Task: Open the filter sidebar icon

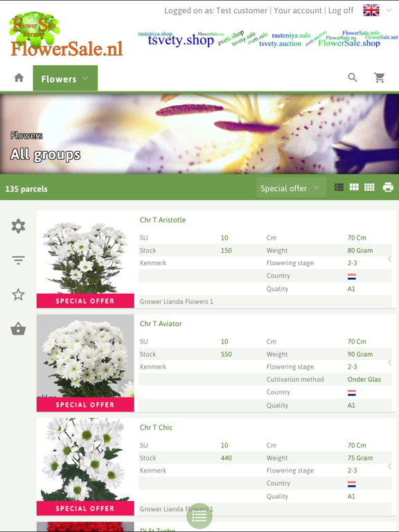Action: tap(18, 260)
